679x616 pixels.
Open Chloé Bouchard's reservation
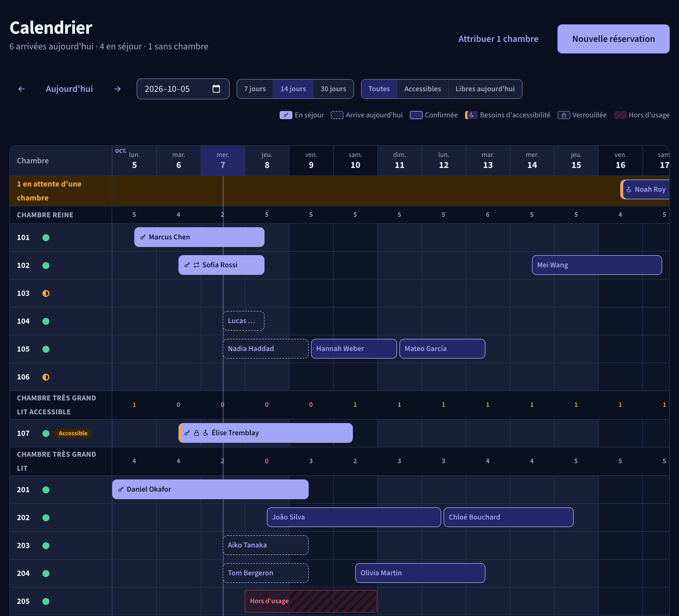point(509,517)
